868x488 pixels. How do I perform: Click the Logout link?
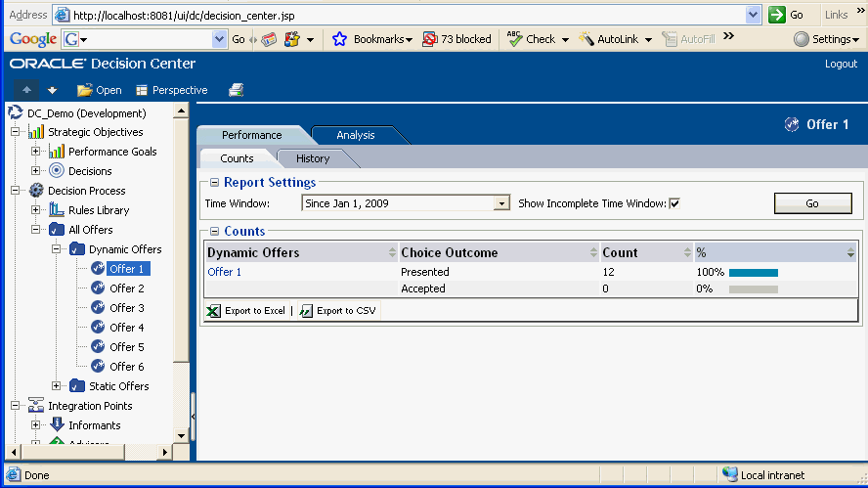841,64
